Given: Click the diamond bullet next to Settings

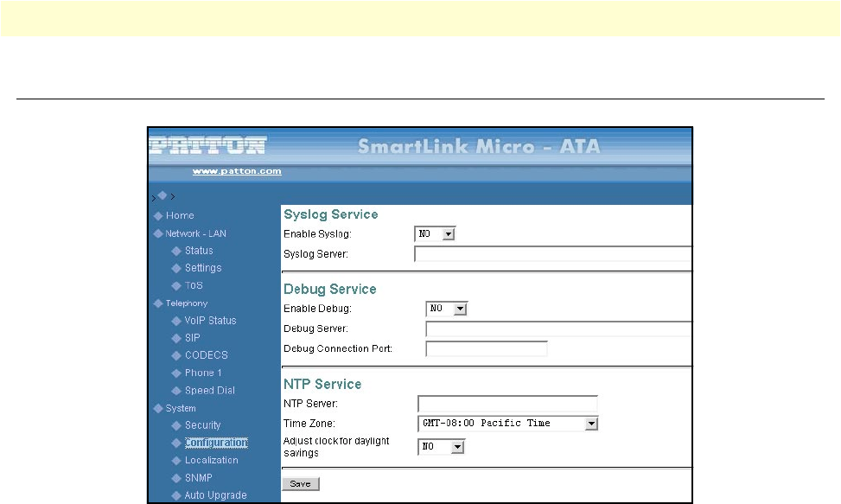Looking at the screenshot, I should [x=176, y=268].
